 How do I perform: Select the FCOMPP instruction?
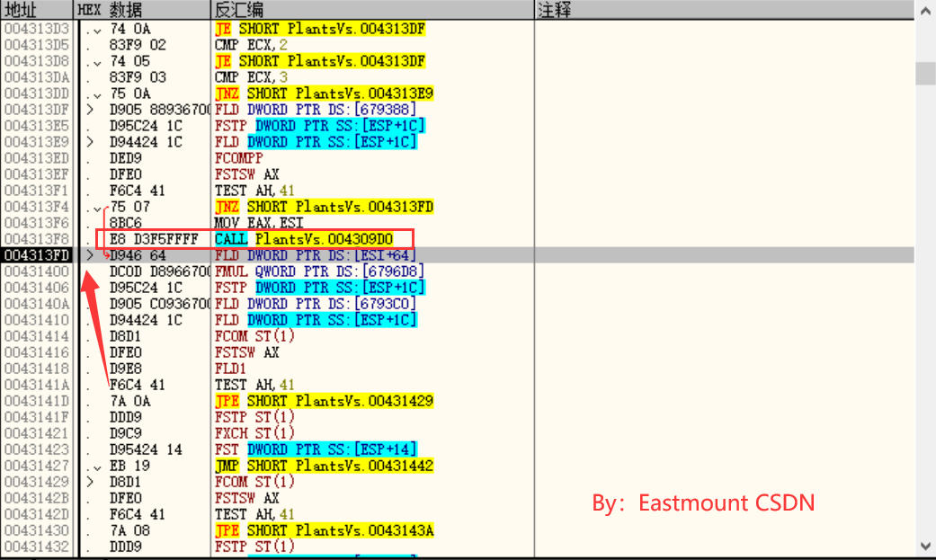[239, 157]
